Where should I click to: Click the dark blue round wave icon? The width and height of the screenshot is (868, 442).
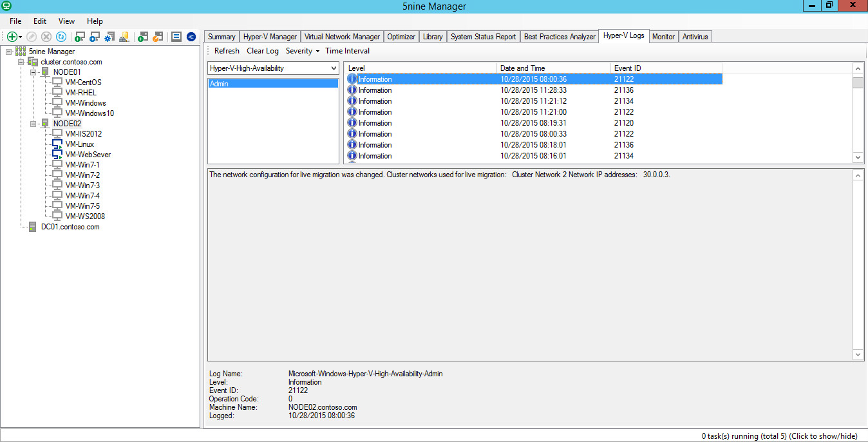pyautogui.click(x=191, y=37)
